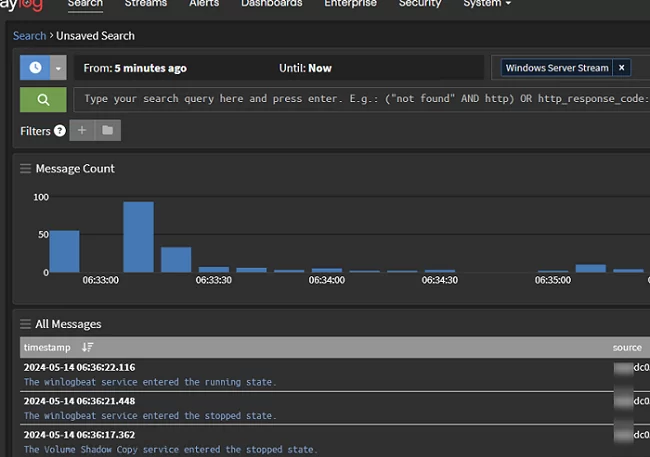Remove the Windows Server Stream tag
The height and width of the screenshot is (457, 650).
(621, 68)
